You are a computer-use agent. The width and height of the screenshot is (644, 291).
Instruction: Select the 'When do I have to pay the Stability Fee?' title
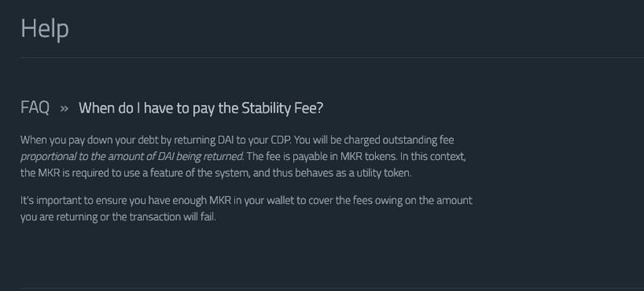(x=200, y=109)
